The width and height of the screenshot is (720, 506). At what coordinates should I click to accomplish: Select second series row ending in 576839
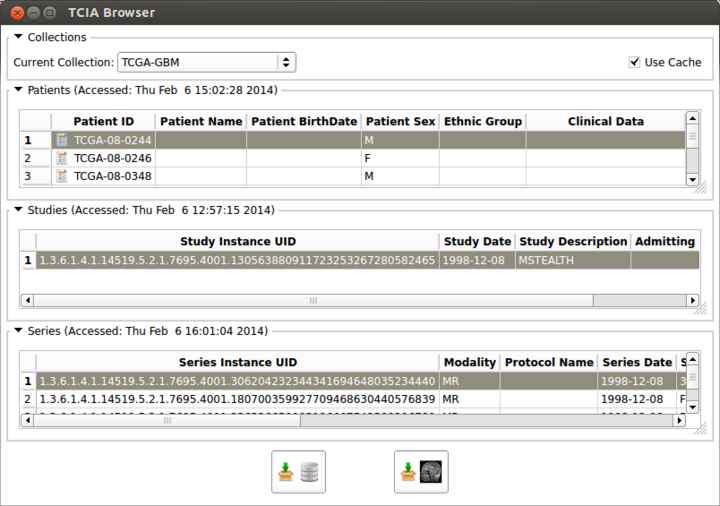click(x=236, y=399)
